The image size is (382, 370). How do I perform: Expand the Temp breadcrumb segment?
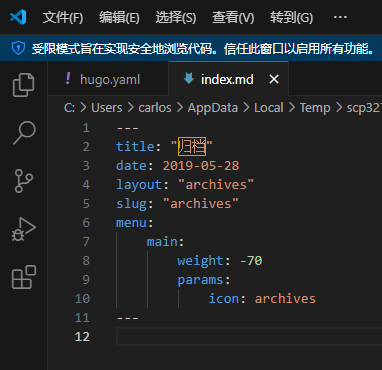[315, 108]
